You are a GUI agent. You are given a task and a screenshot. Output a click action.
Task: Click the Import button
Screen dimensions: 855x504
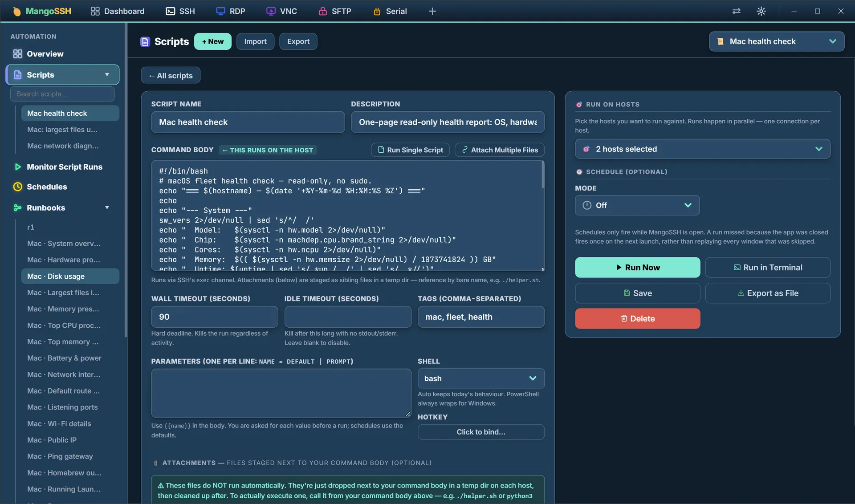(x=255, y=41)
